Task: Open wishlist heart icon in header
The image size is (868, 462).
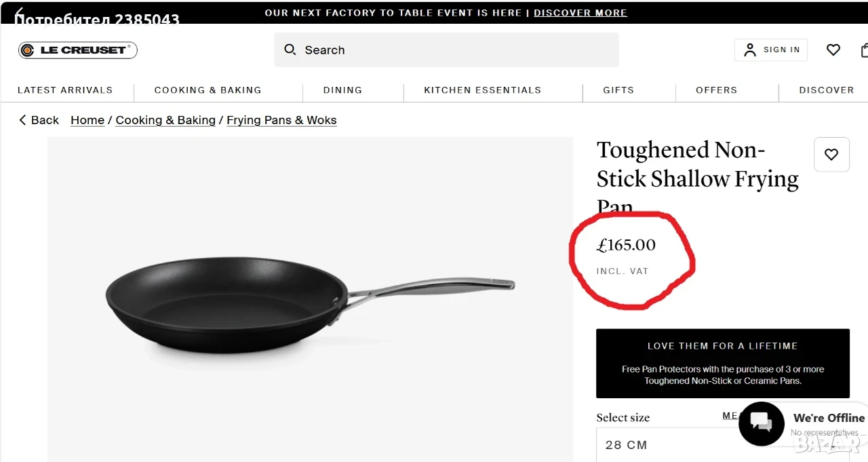Action: point(833,50)
